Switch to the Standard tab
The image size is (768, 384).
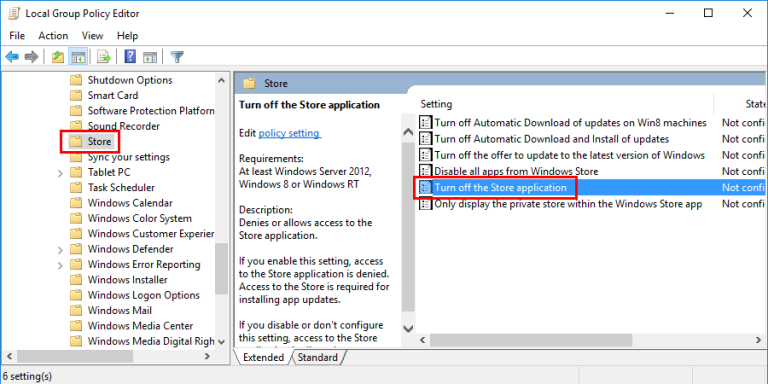click(x=317, y=357)
